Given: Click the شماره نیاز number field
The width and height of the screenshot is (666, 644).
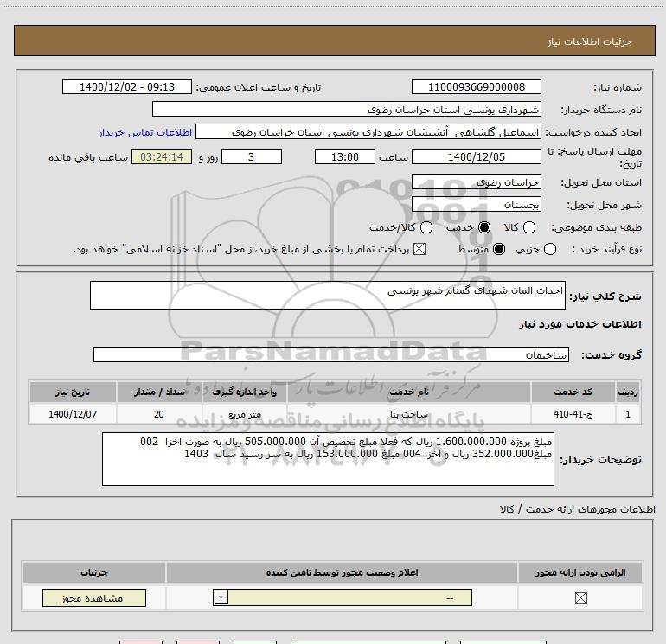Looking at the screenshot, I should [x=476, y=86].
